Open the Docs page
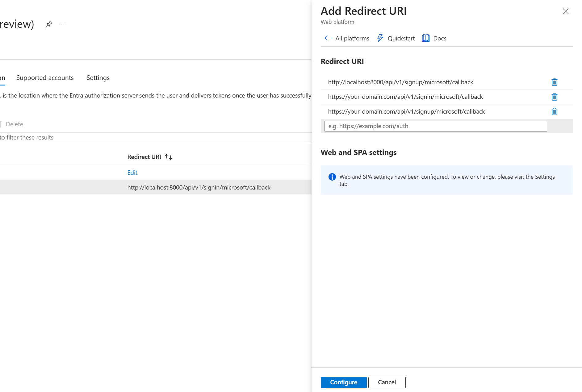This screenshot has width=582, height=392. [x=434, y=38]
